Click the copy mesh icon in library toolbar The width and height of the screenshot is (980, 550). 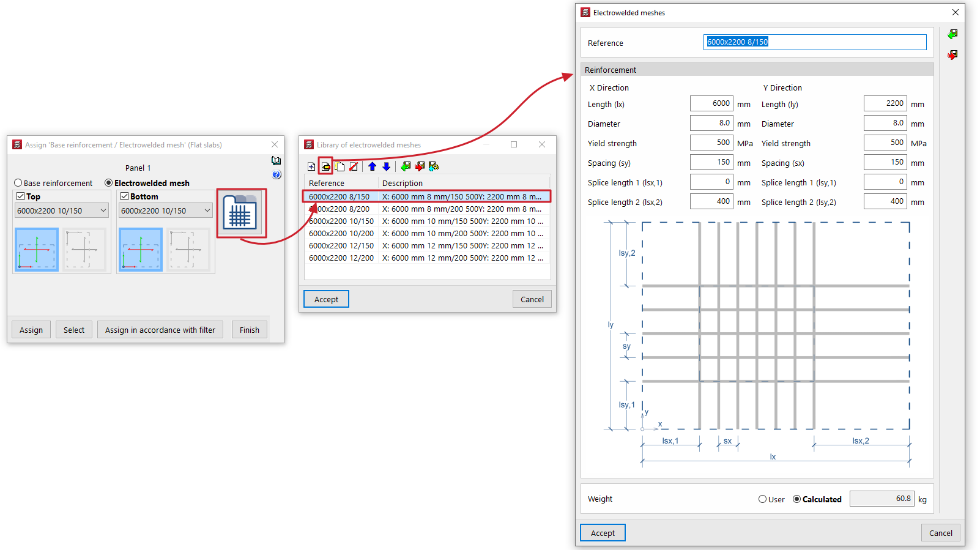point(340,166)
